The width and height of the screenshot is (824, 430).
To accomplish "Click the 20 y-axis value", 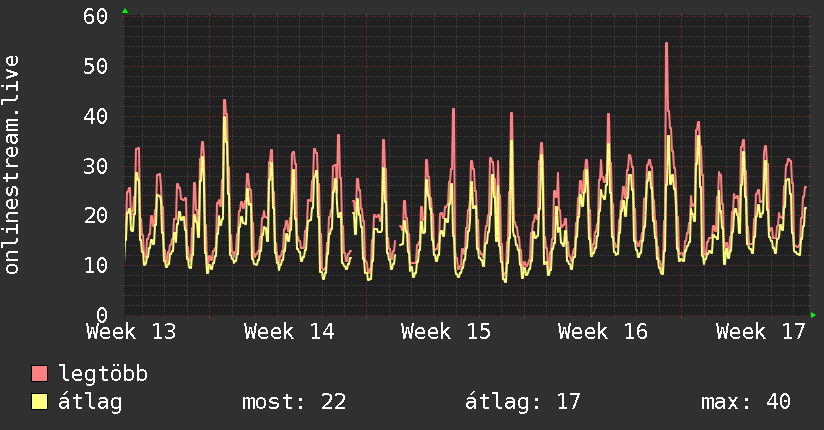I will click(96, 216).
